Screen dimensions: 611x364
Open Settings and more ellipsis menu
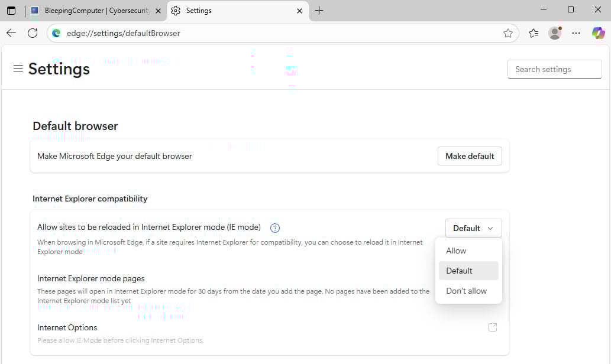576,33
